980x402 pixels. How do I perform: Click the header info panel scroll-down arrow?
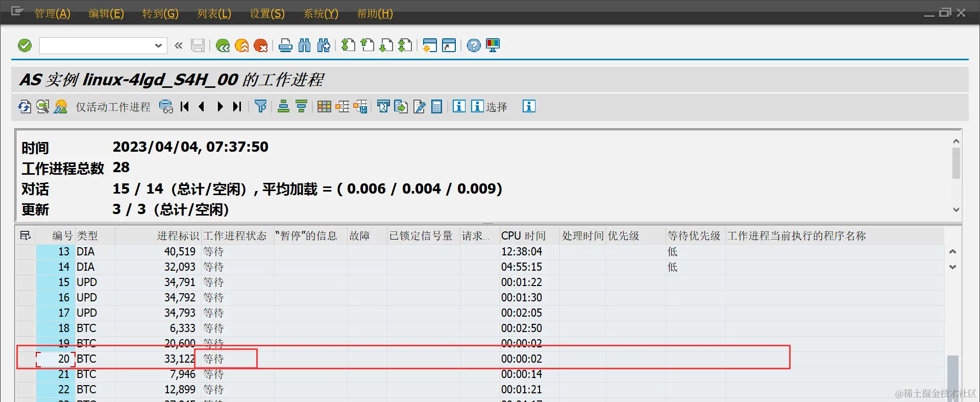(x=956, y=209)
